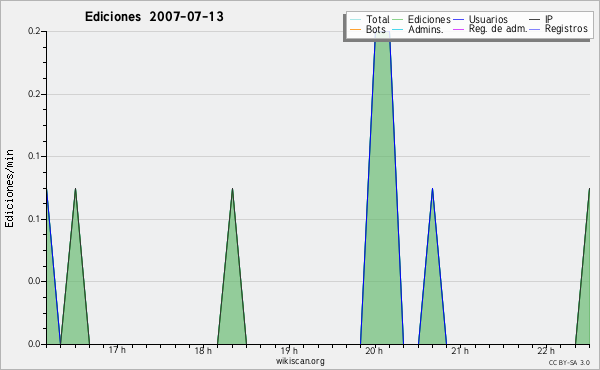
Task: Click the '0.0' label at the axis origin
Action: coord(34,344)
